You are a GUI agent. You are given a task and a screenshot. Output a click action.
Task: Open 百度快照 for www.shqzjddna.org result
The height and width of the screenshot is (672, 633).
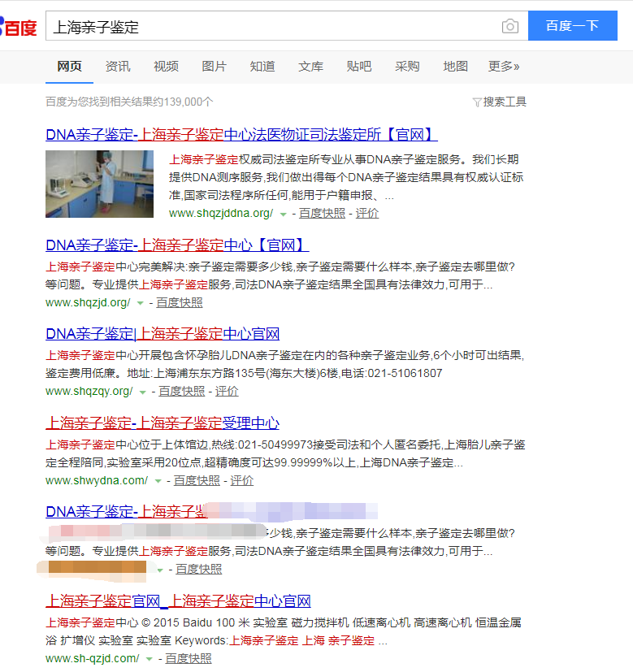(x=323, y=214)
